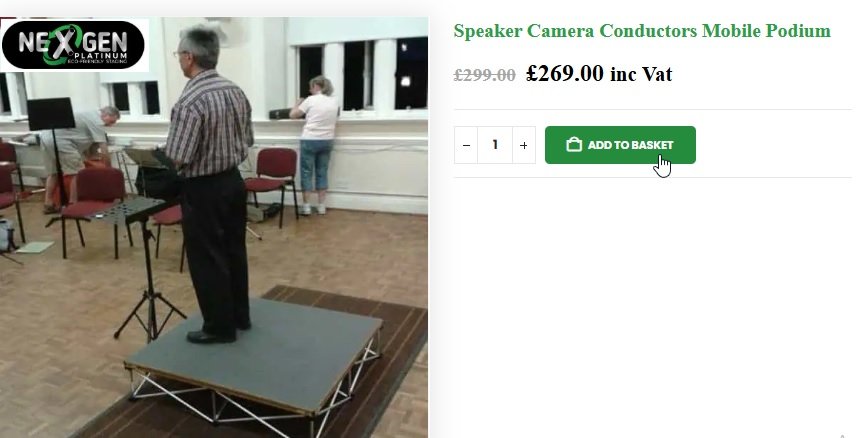Click the red chair beside the woman
863x438 pixels.
pos(272,184)
